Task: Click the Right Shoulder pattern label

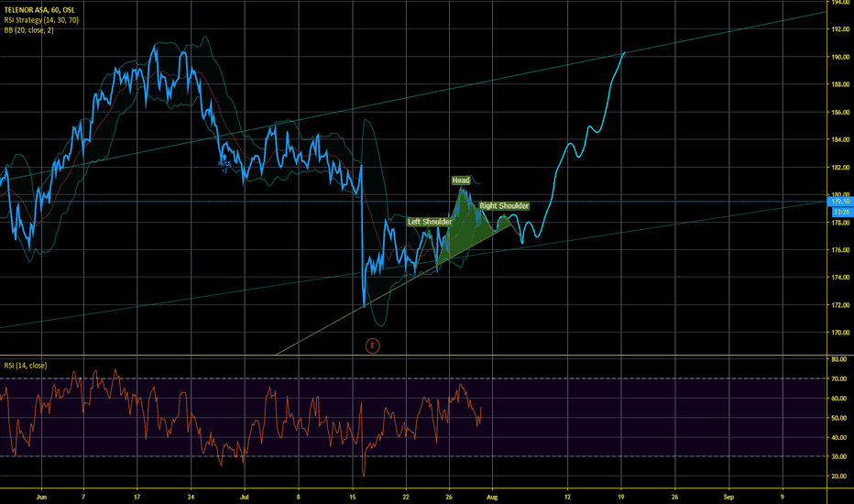Action: click(x=504, y=206)
